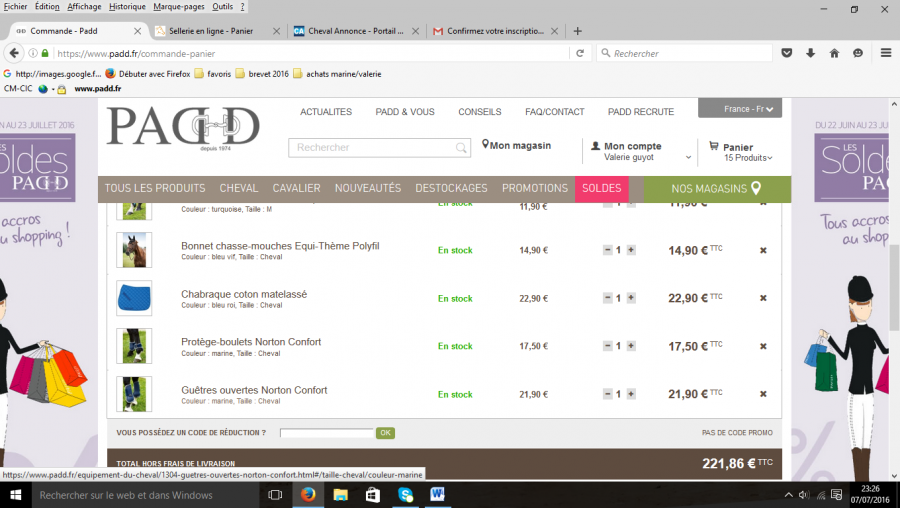Screen dimensions: 900x508
Task: Open the Firefox taskbar icon
Action: coord(308,494)
